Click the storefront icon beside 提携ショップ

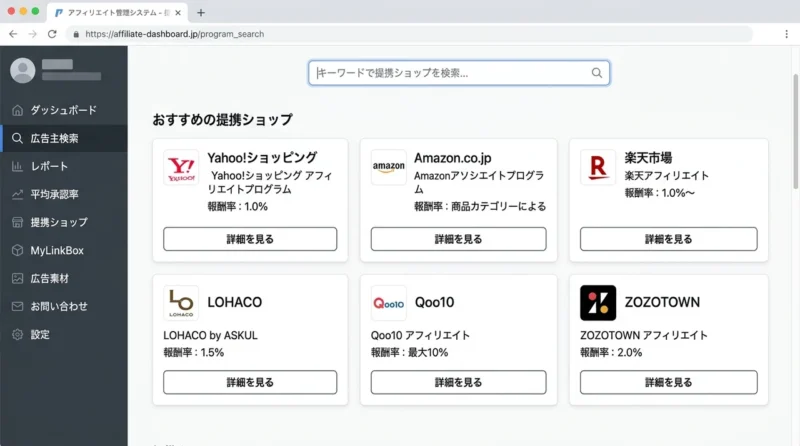click(x=17, y=222)
